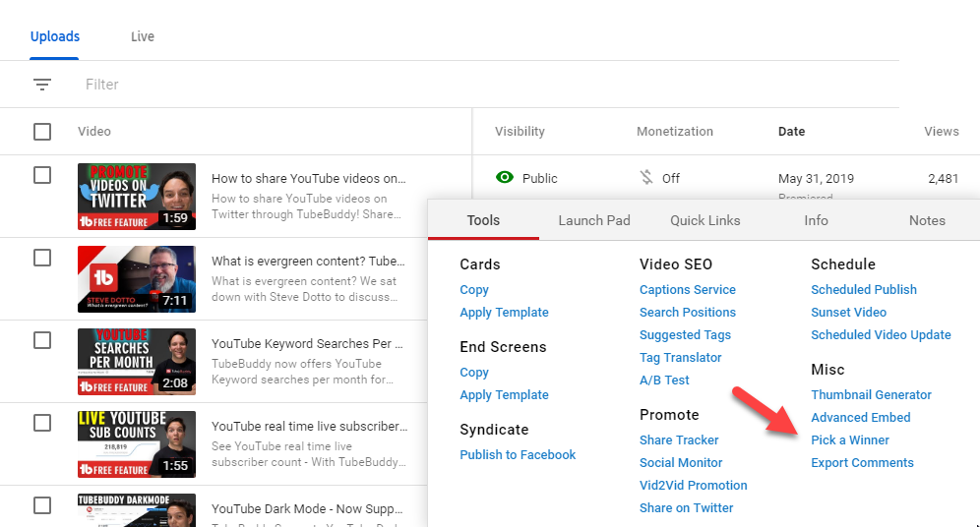
Task: Click the filter lines icon
Action: click(x=42, y=85)
